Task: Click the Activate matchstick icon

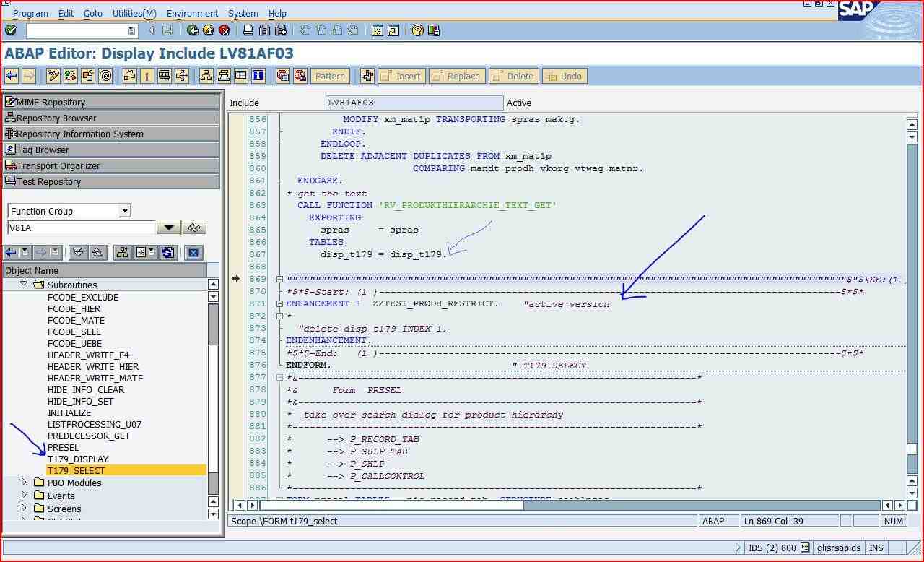Action: point(147,76)
